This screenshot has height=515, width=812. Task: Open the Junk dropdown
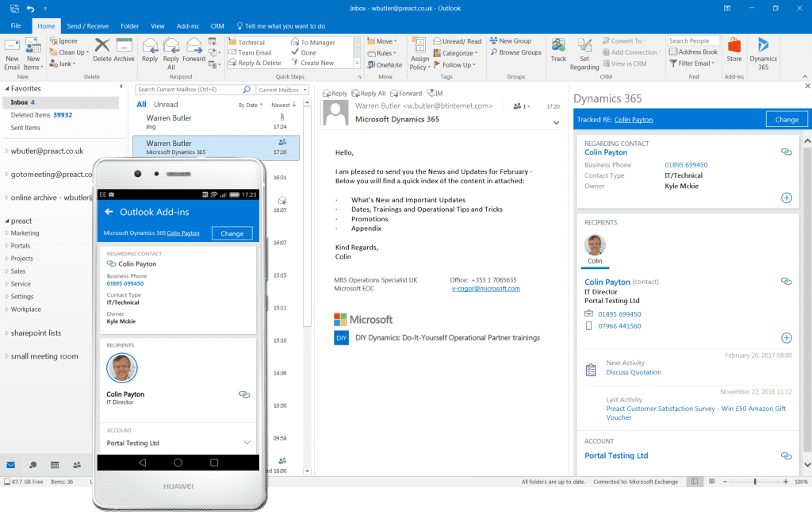pyautogui.click(x=63, y=63)
